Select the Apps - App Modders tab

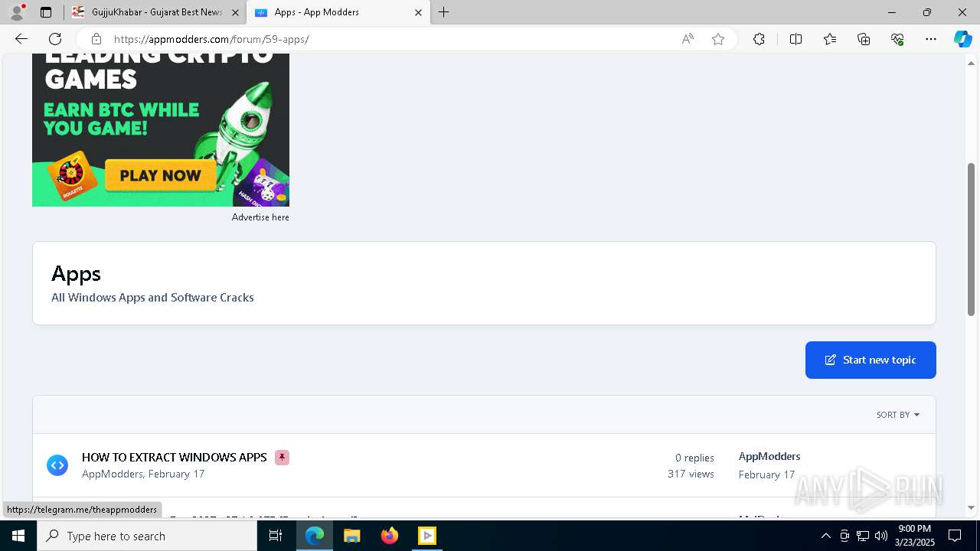pyautogui.click(x=337, y=12)
